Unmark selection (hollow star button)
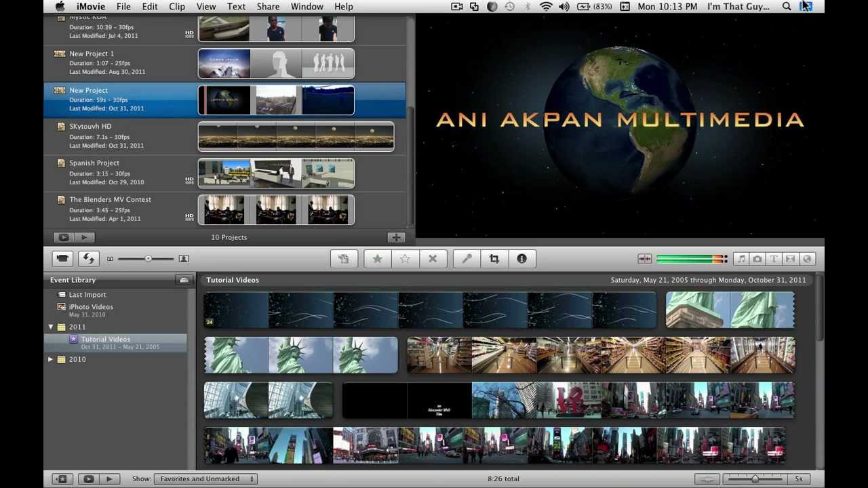 (x=405, y=258)
